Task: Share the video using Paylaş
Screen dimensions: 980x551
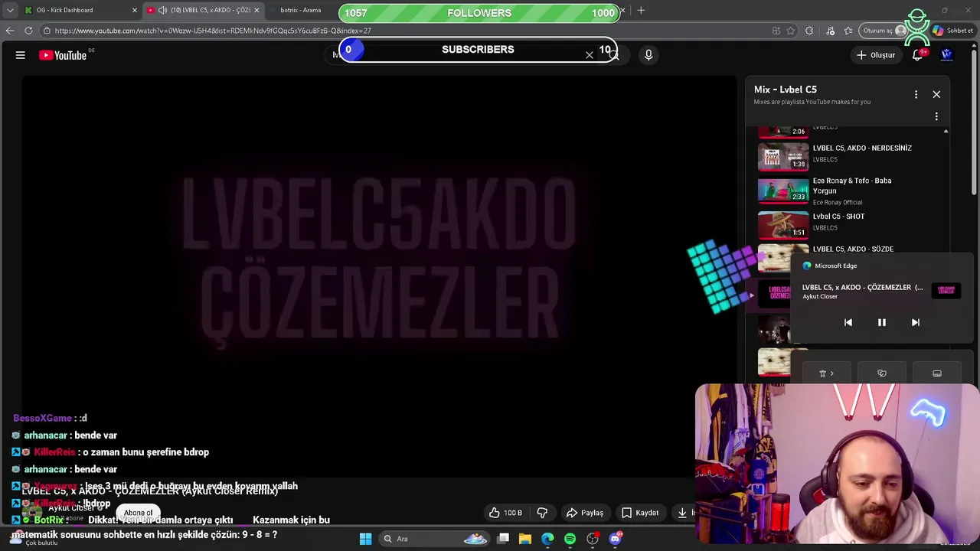Action: [x=585, y=513]
